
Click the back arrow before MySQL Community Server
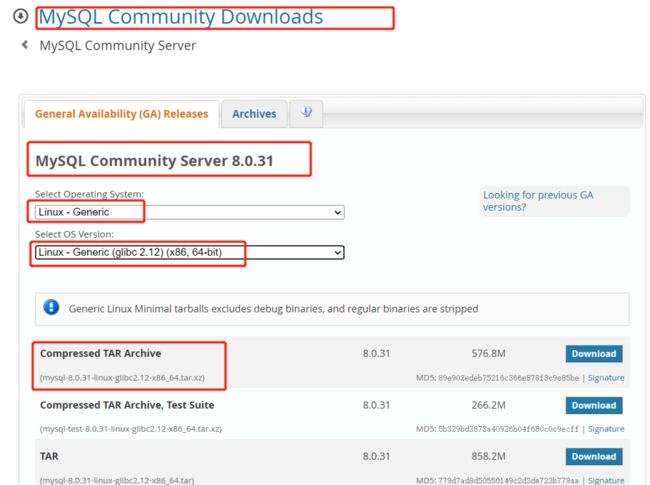pyautogui.click(x=25, y=44)
